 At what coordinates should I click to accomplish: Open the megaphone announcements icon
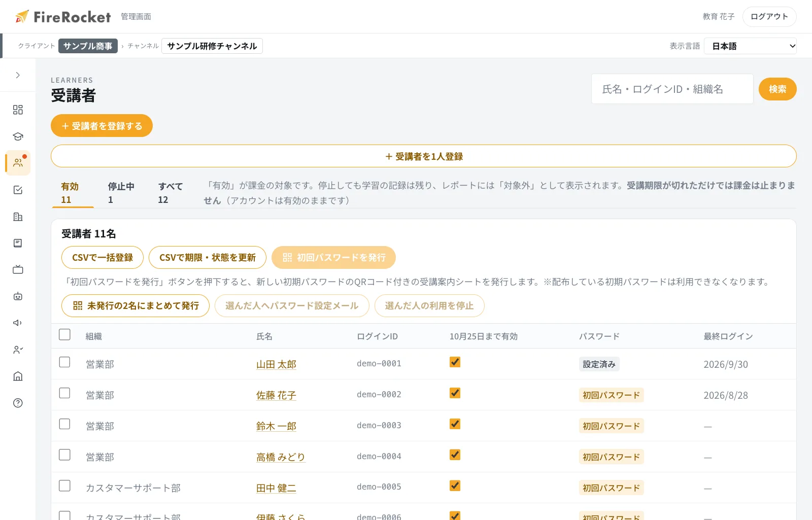pyautogui.click(x=18, y=323)
